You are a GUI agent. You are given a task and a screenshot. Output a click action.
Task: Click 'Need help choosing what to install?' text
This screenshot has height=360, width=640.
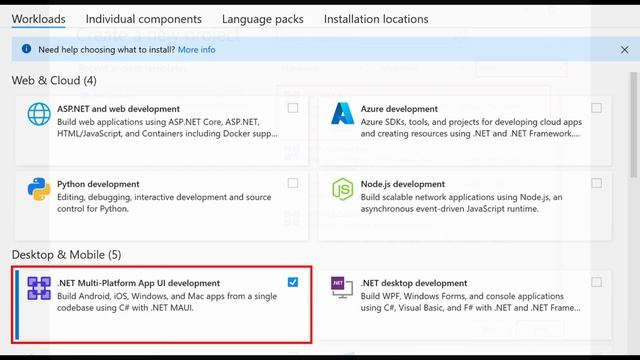click(107, 50)
